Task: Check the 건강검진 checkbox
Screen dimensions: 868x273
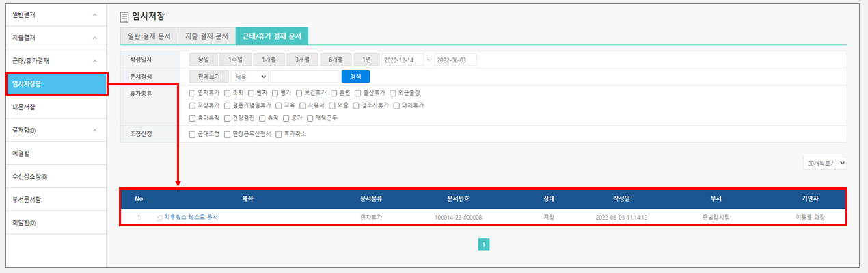Action: pos(227,118)
